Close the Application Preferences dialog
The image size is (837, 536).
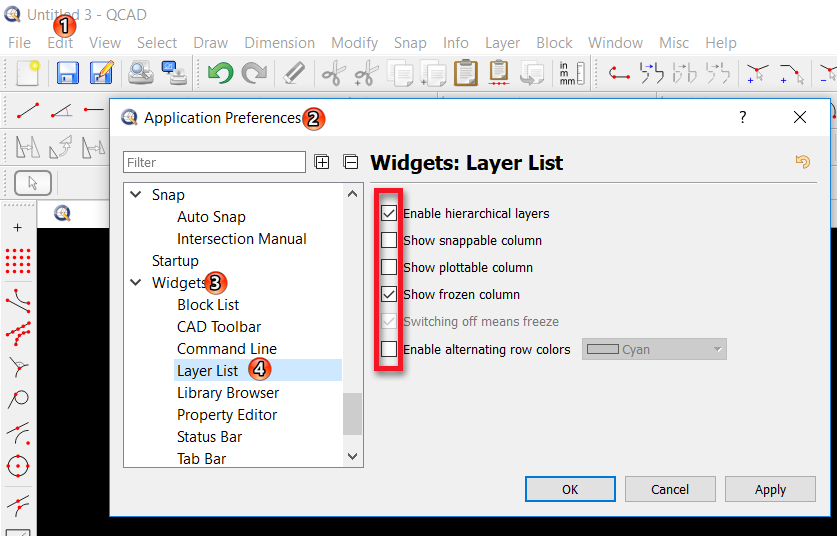pos(800,117)
